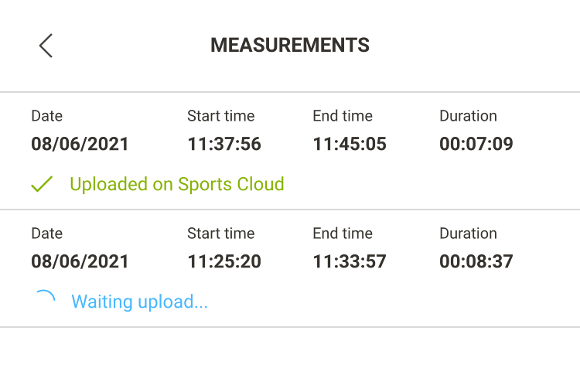The image size is (580, 392).
Task: Open measurement started at 11:25:20
Action: pyautogui.click(x=290, y=268)
